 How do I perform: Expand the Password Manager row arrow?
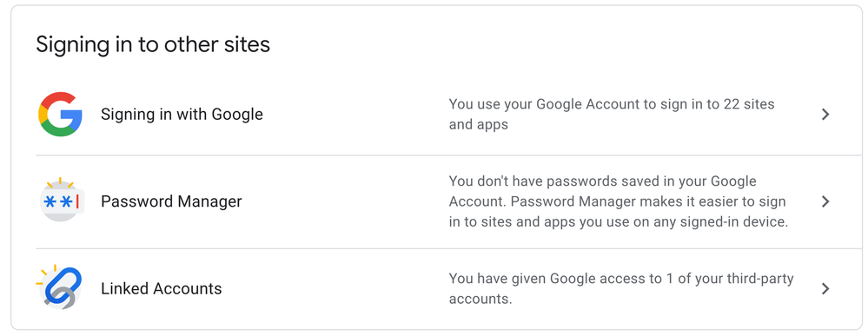coord(825,201)
